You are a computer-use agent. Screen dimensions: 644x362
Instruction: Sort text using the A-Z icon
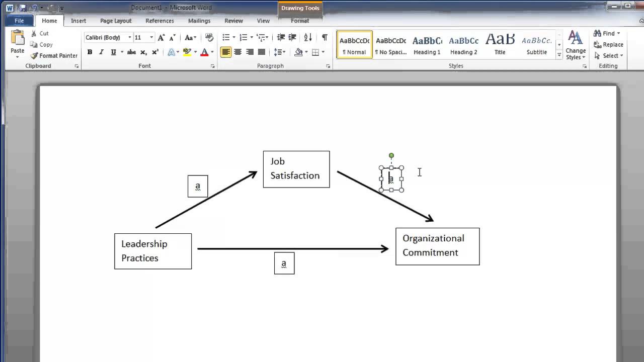tap(308, 38)
